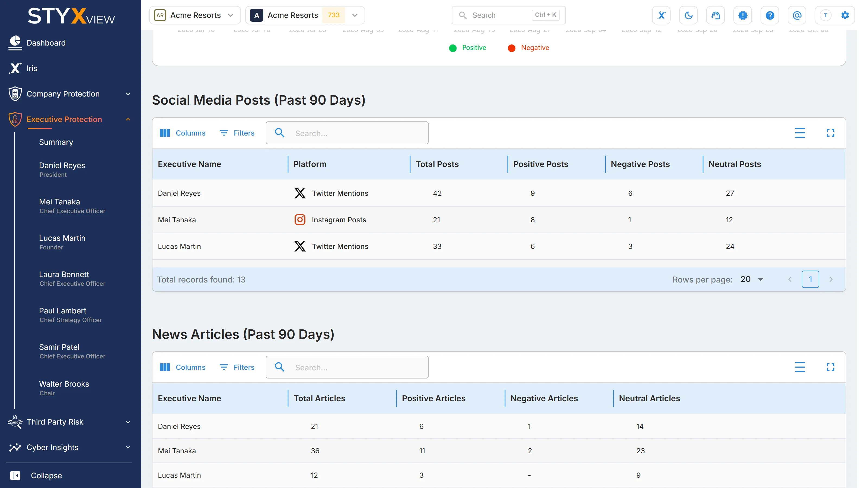This screenshot has width=868, height=488.
Task: Click the global Search field
Action: click(x=509, y=15)
